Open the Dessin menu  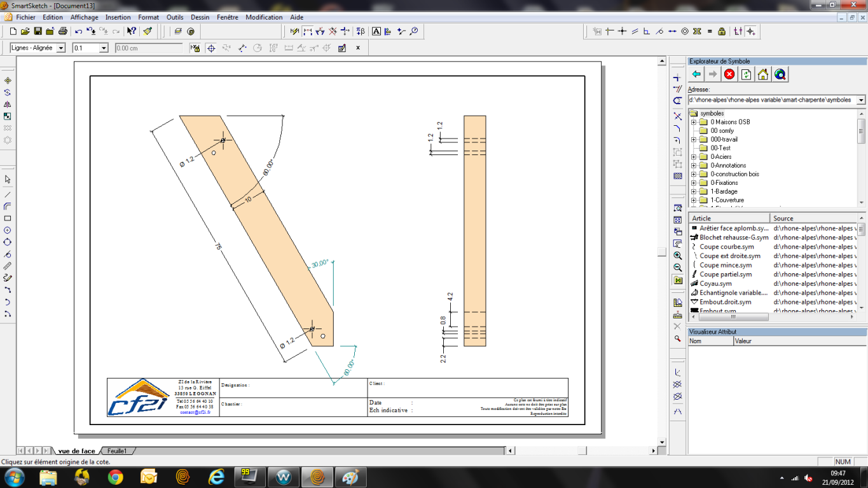coord(200,17)
